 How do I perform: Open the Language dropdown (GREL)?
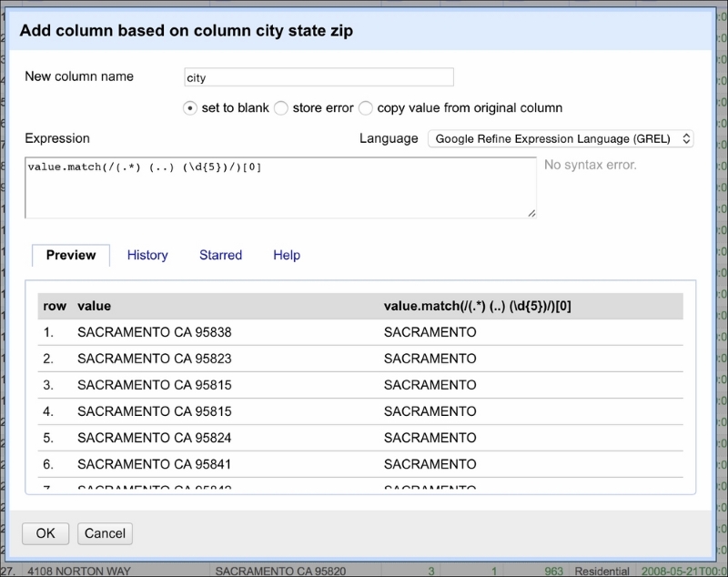click(x=561, y=139)
